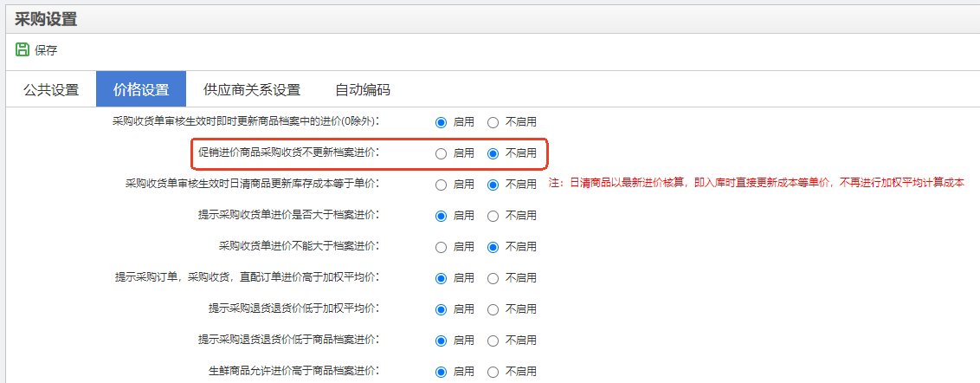Open the 供应商关系设置 tab
This screenshot has height=383, width=980.
click(x=252, y=90)
